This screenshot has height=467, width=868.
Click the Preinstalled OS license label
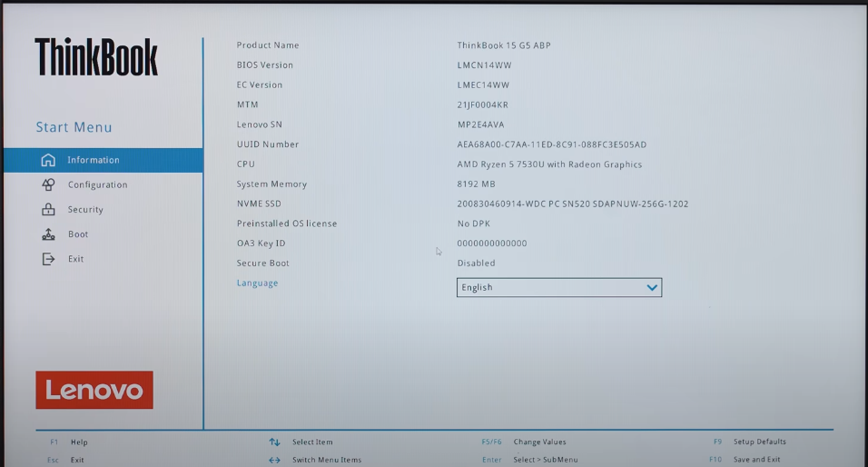click(x=287, y=224)
